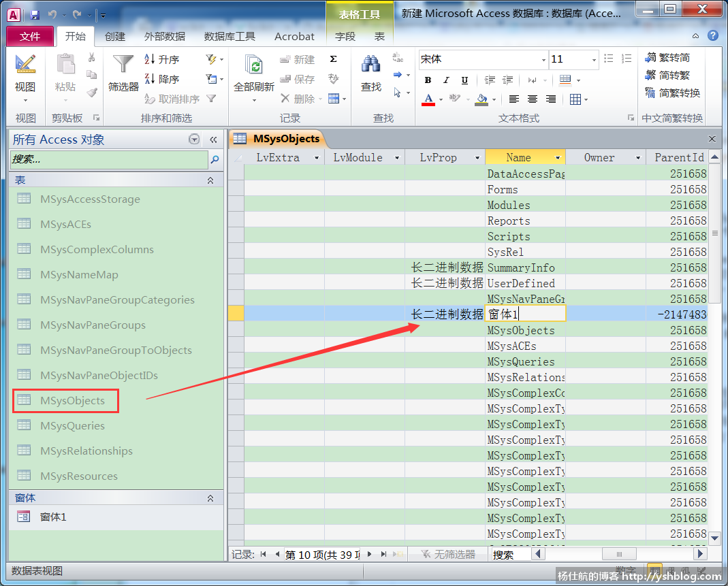Toggle the filter icon beside 取消排序
Image resolution: width=728 pixels, height=586 pixels.
[211, 99]
